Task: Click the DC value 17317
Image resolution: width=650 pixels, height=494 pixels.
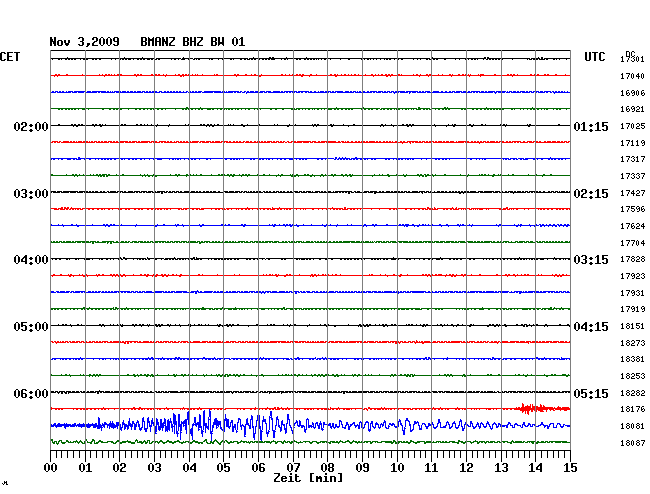Action: click(x=633, y=159)
